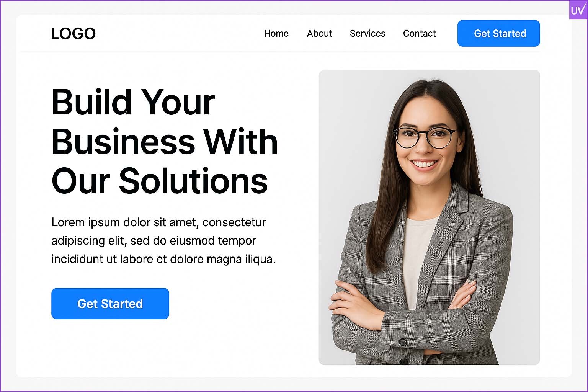This screenshot has width=588, height=392.
Task: Click the "adipiscing elit, sed do eiusmod" line
Action: [154, 241]
